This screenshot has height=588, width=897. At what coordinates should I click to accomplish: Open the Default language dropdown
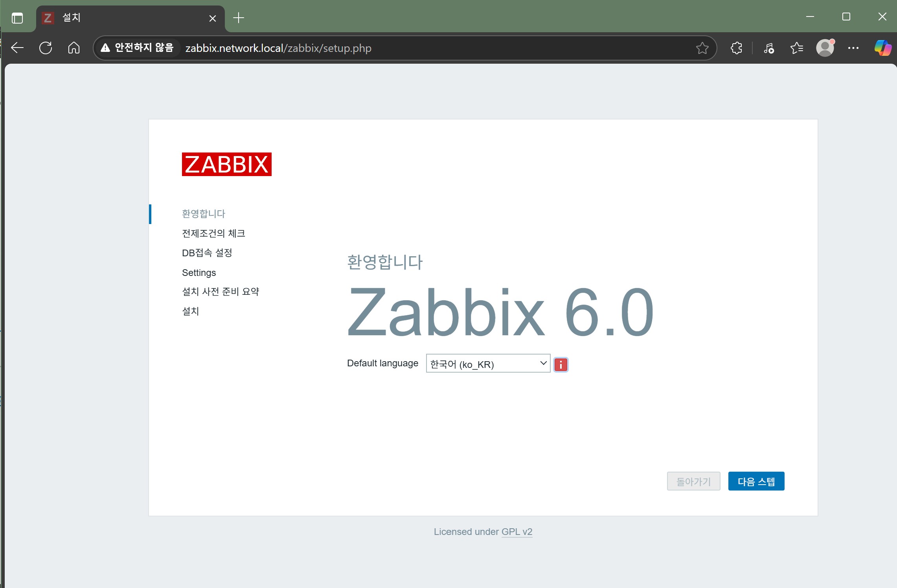[488, 364]
